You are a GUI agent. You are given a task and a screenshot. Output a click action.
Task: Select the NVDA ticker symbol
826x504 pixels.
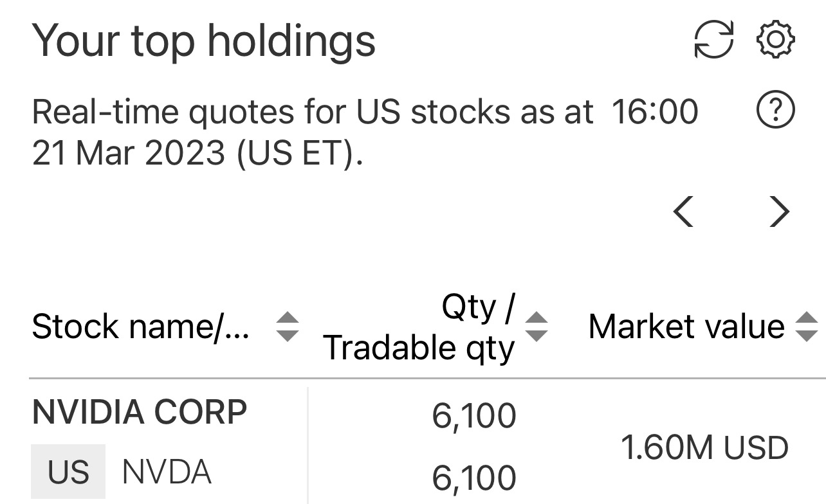[167, 472]
